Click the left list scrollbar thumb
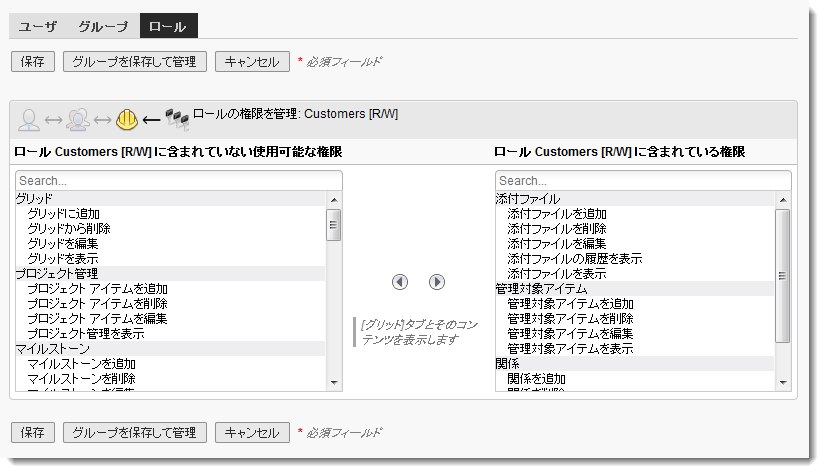The width and height of the screenshot is (824, 473). (334, 225)
